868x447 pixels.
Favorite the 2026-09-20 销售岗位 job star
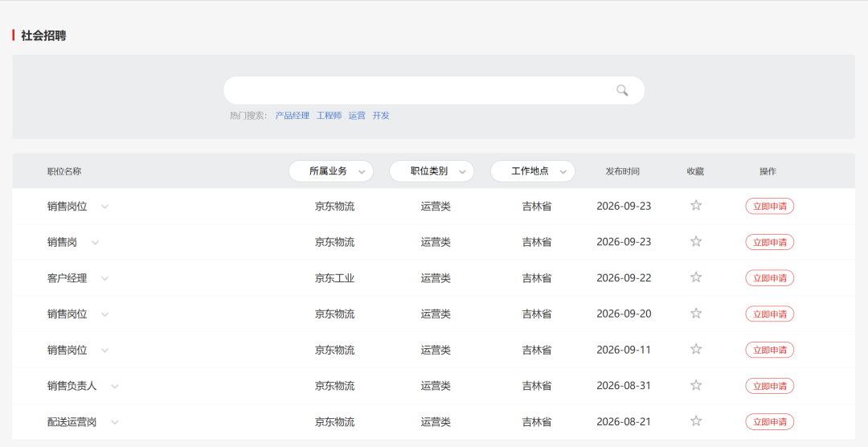click(696, 314)
